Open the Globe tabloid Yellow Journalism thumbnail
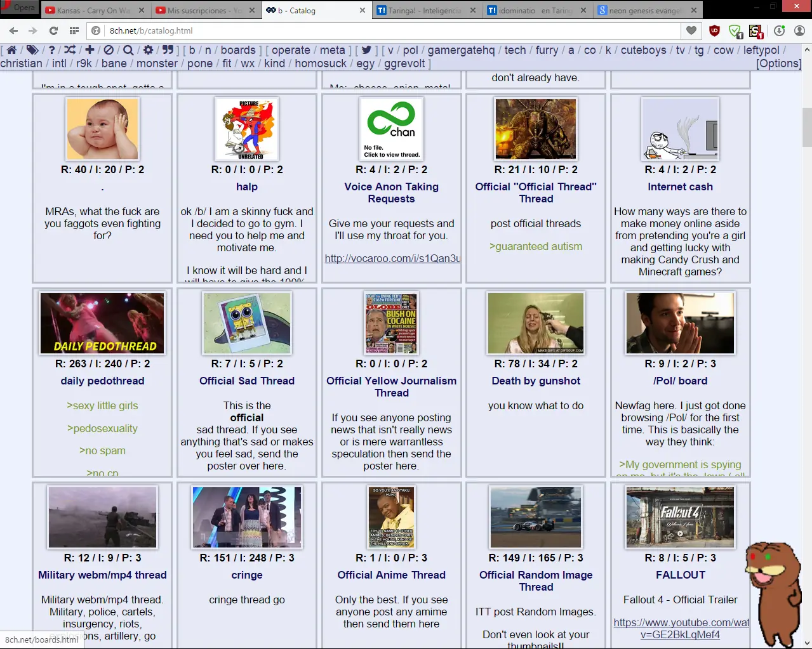 coord(391,323)
